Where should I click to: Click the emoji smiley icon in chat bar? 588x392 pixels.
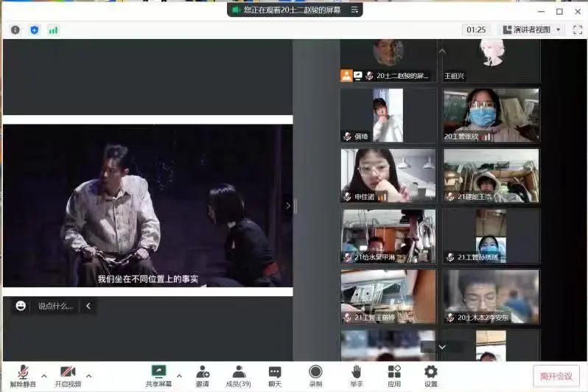point(21,306)
